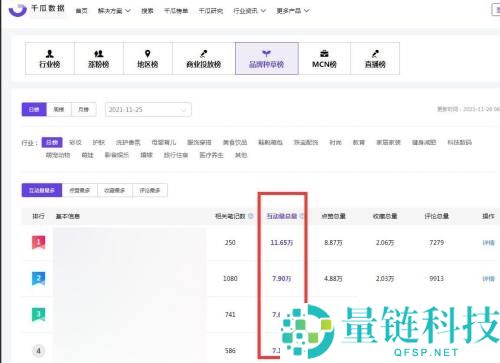Open the MCN榜 tab with briefcase icon
Viewport: 500px width, 363px height.
pos(324,59)
